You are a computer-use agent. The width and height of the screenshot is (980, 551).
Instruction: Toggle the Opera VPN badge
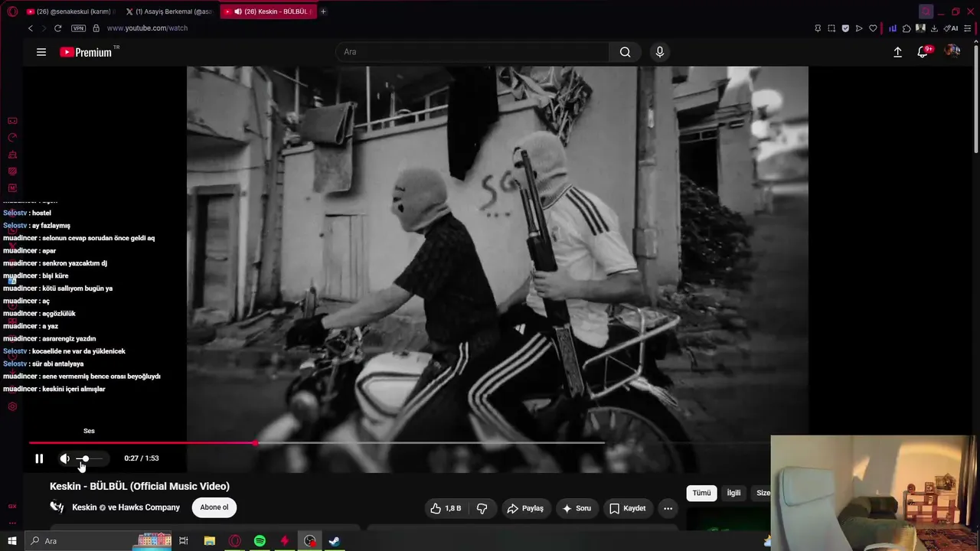78,28
